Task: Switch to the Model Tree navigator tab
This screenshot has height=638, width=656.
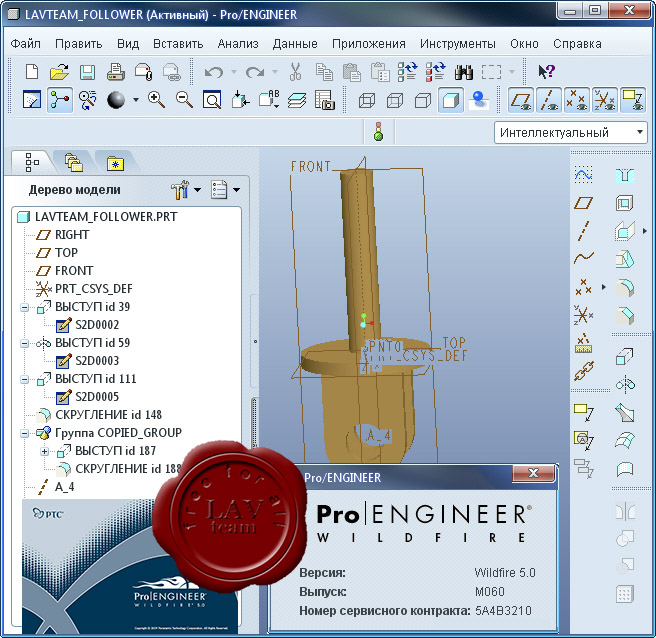Action: click(x=32, y=162)
